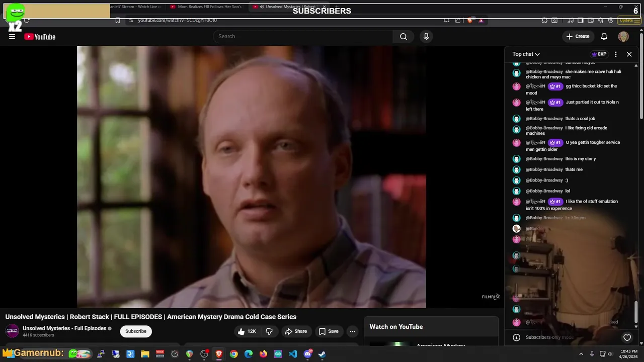Open the notifications bell
This screenshot has height=362, width=644.
(x=604, y=36)
